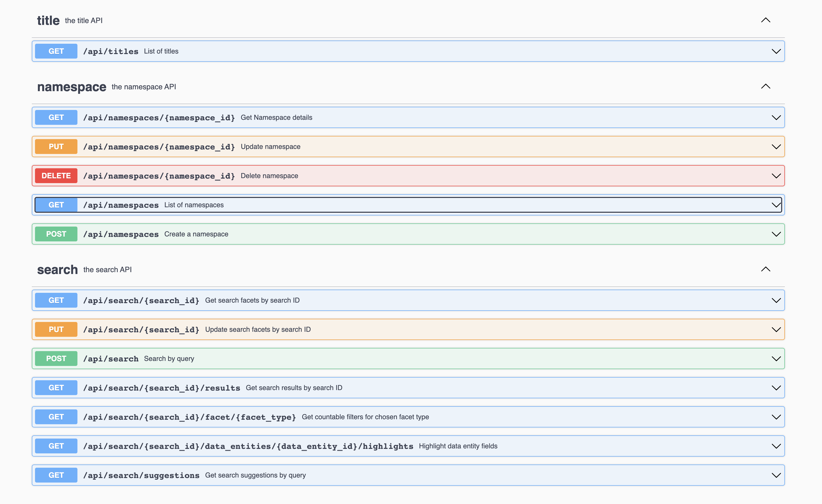Click PUT badge for Update search facets

56,330
